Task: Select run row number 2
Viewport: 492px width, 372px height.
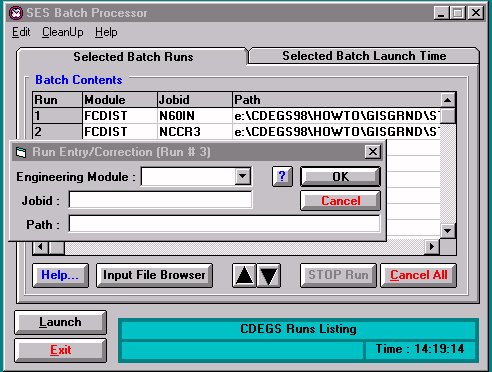Action: tap(57, 132)
